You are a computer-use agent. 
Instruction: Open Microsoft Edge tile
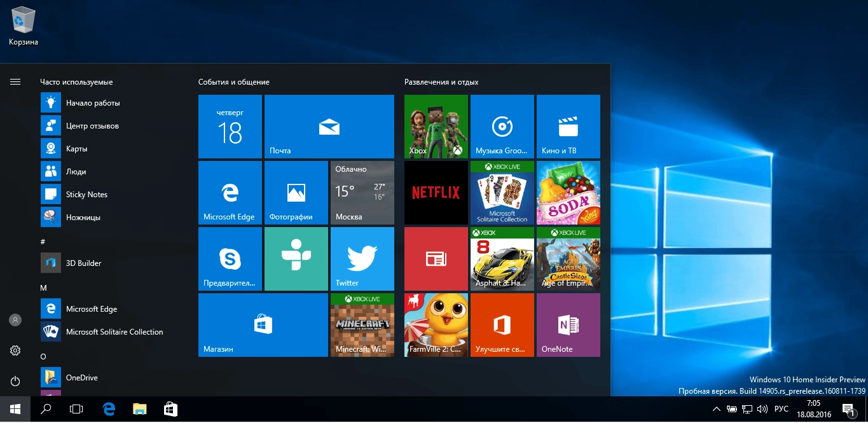pos(230,193)
